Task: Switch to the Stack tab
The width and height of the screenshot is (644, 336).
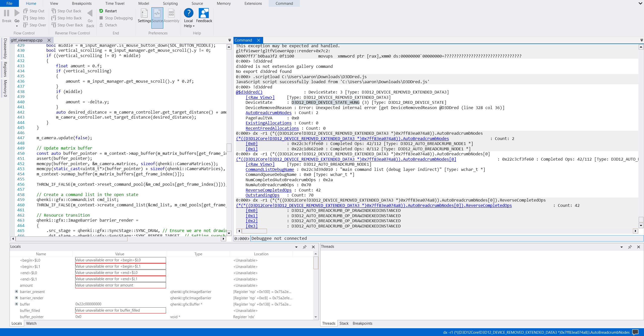Action: [344, 323]
